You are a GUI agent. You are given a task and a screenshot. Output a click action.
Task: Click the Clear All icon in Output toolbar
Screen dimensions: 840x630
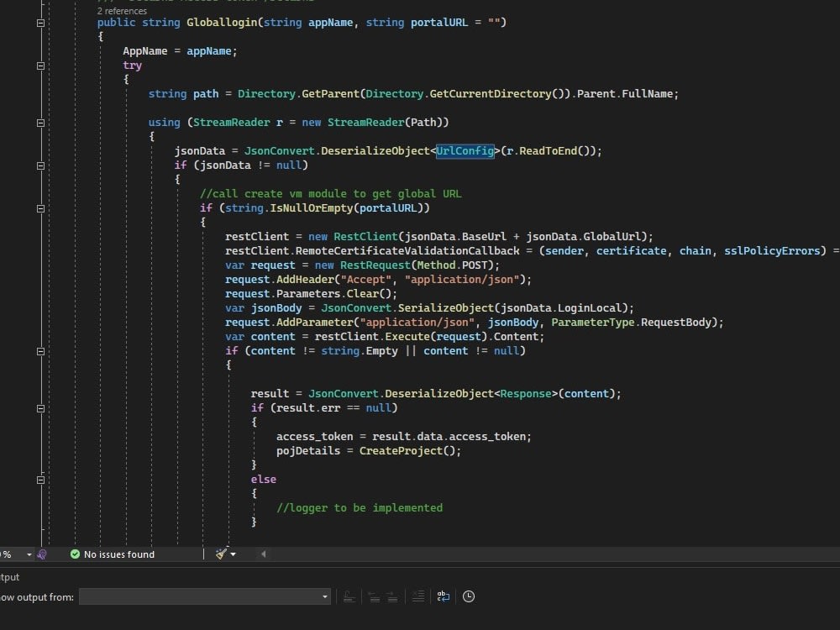pos(418,596)
